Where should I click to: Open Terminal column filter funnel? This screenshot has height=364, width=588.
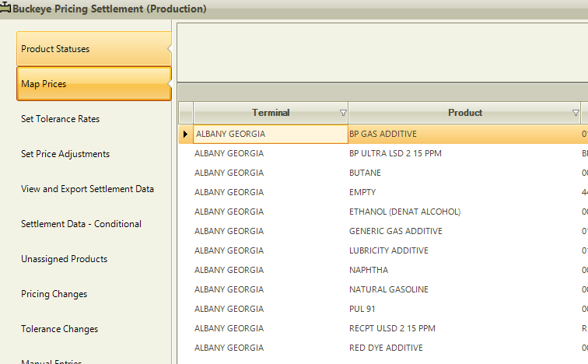pyautogui.click(x=343, y=113)
